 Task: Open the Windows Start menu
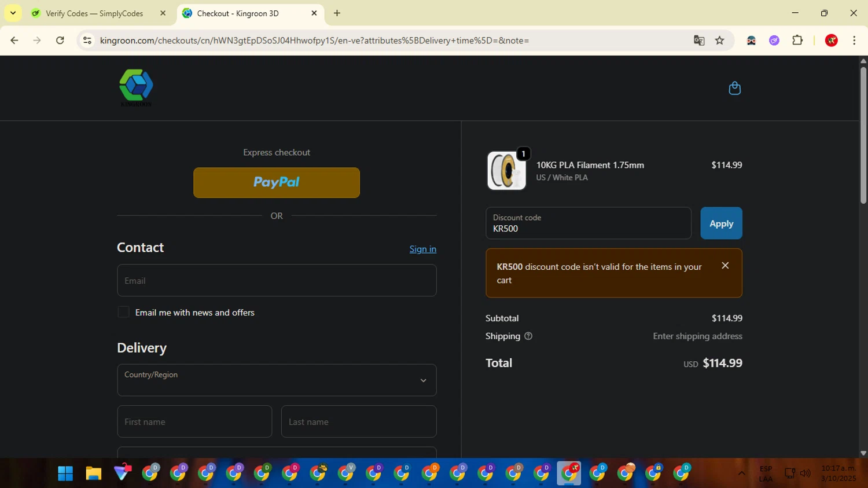tap(65, 474)
